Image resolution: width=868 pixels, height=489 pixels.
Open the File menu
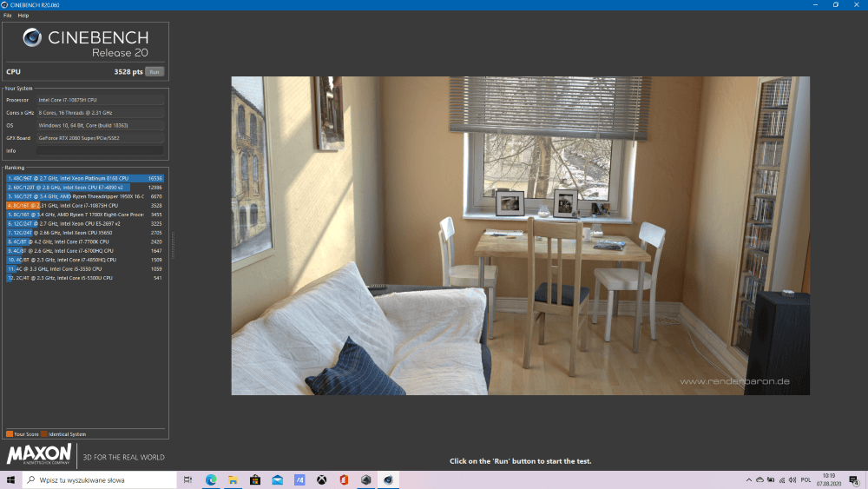click(x=8, y=16)
